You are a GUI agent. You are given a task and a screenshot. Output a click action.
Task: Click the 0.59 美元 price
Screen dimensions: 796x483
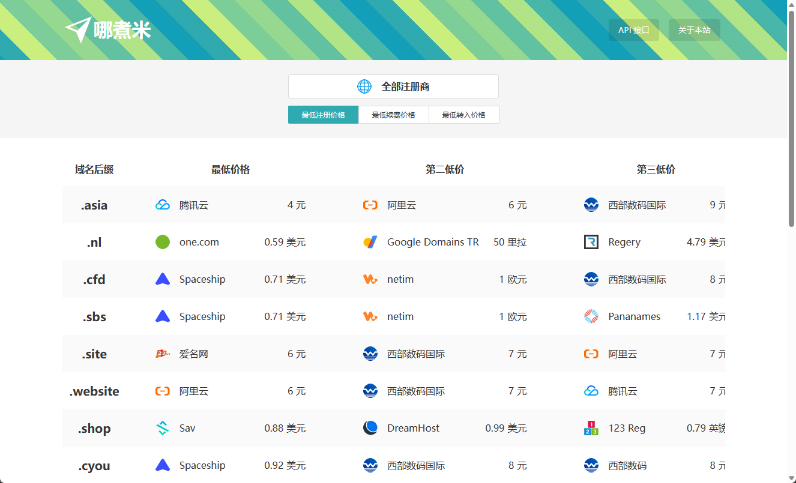(285, 242)
